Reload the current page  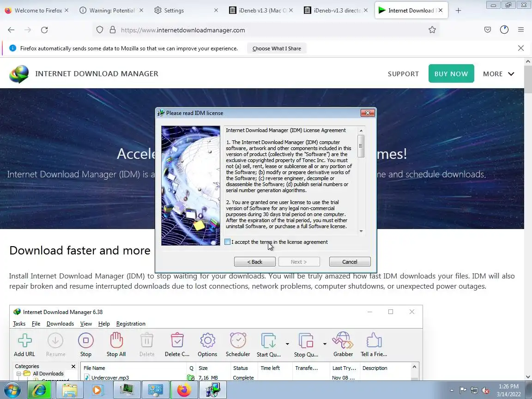coord(44,30)
